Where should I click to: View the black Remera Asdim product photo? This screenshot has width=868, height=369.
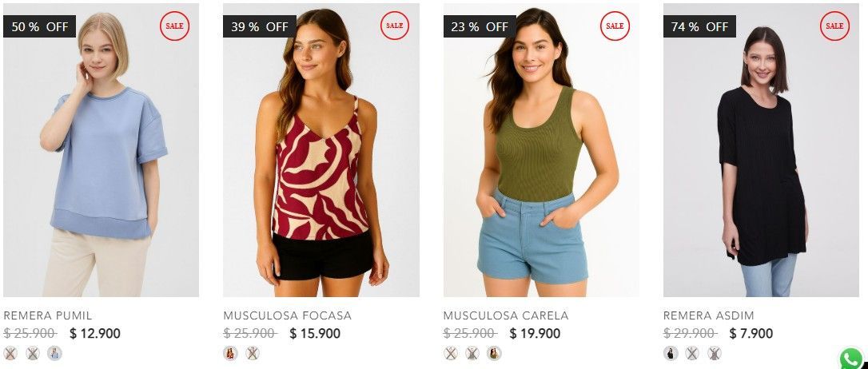(x=761, y=150)
